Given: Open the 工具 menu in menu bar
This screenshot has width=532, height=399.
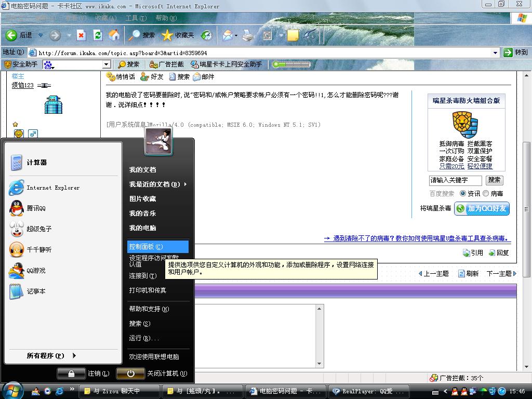Looking at the screenshot, I should pos(135,18).
